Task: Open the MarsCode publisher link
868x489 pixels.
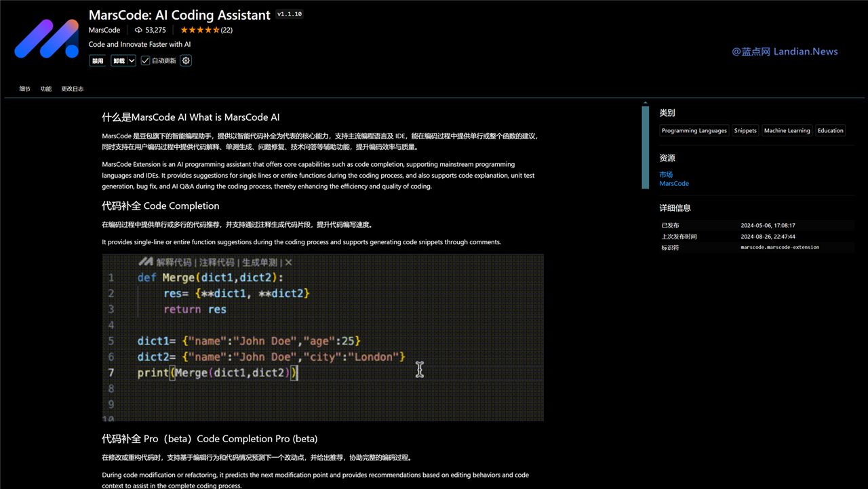Action: click(104, 30)
